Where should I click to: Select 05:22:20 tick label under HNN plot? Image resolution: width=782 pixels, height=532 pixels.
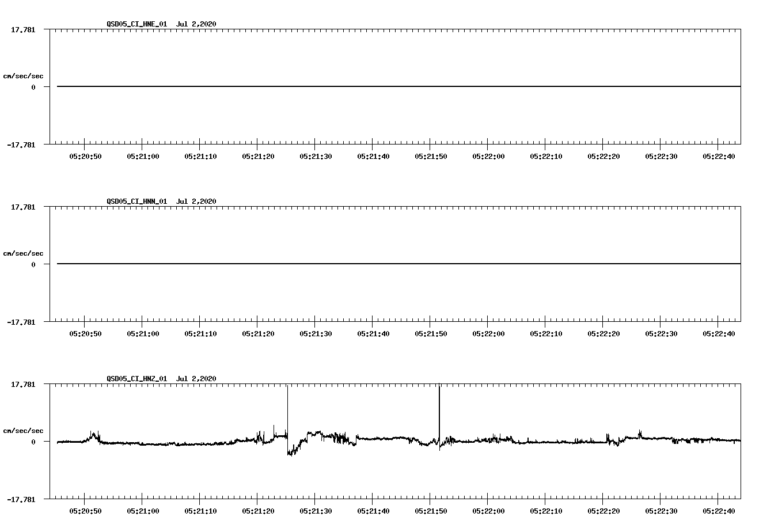tap(603, 334)
